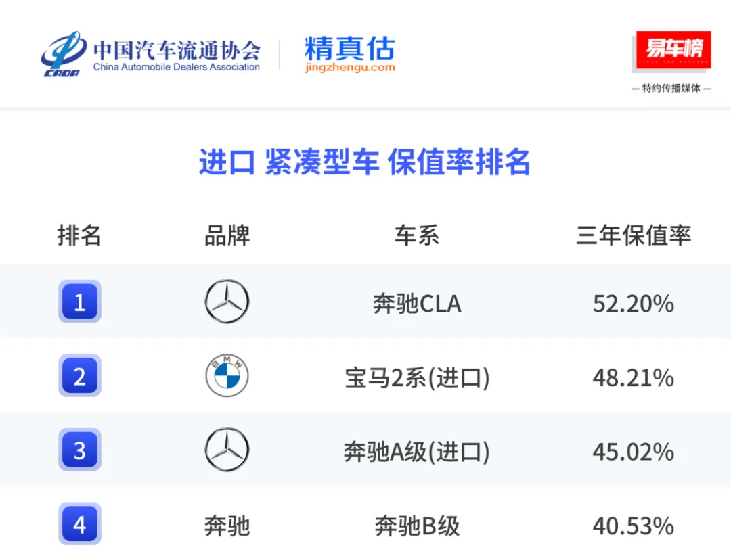This screenshot has height=560, width=731.
Task: Click the CADA association logo emblem
Action: (64, 54)
